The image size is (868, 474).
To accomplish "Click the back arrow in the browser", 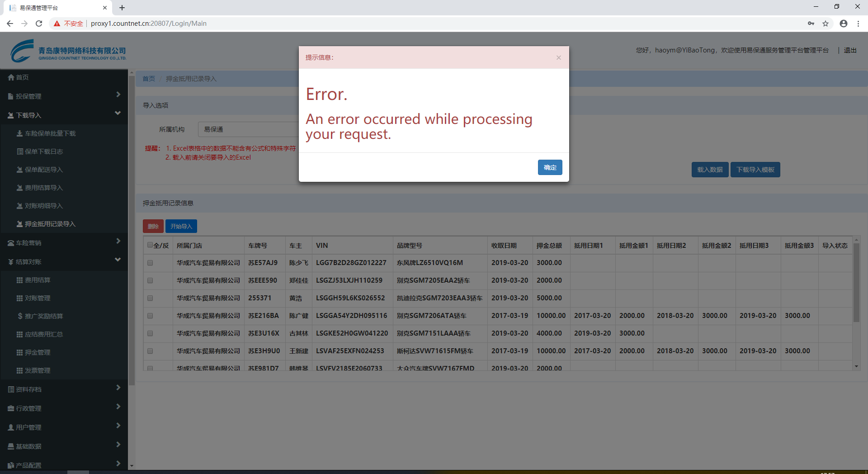I will click(10, 24).
